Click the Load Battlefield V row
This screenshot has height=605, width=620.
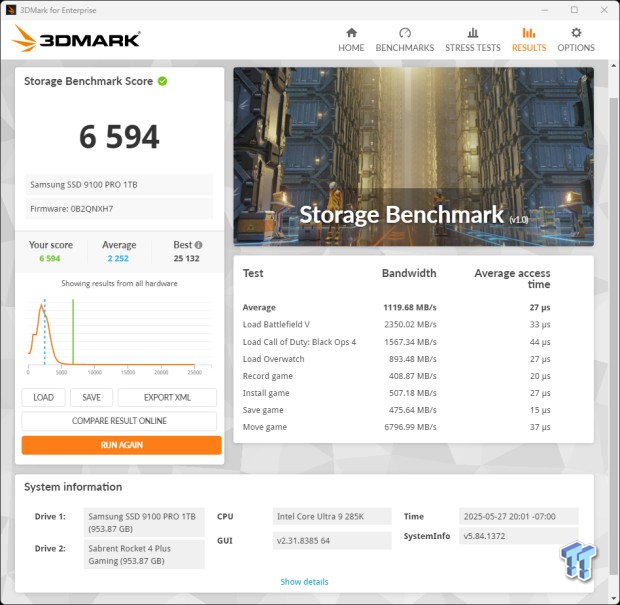pos(397,325)
